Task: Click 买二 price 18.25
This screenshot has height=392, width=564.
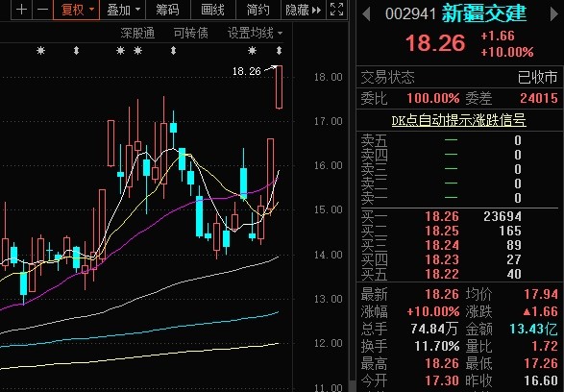Action: [442, 231]
